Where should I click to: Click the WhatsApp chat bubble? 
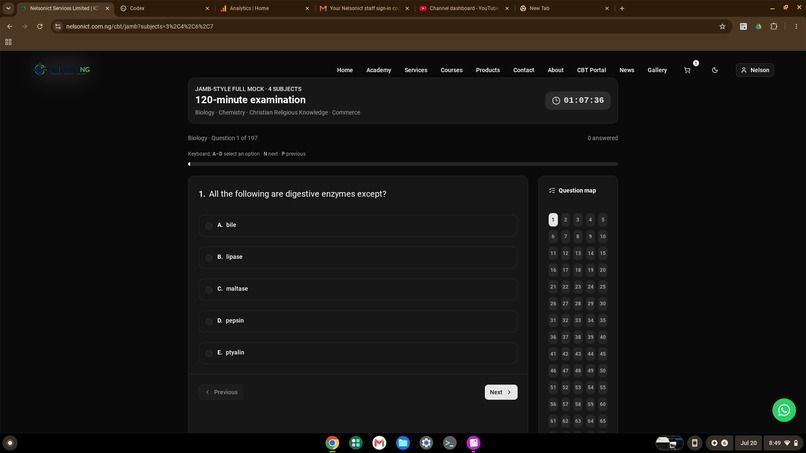[x=784, y=410]
